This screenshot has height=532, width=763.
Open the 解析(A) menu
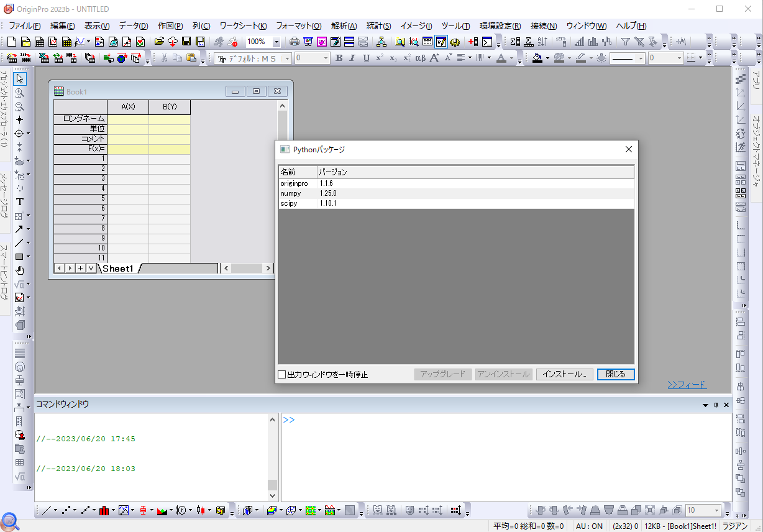[x=344, y=26]
